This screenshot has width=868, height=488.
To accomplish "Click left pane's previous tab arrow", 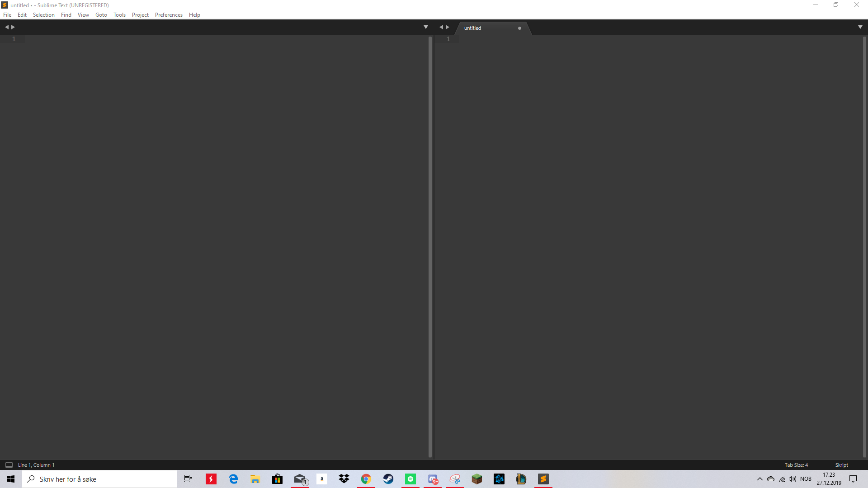I will pyautogui.click(x=7, y=27).
